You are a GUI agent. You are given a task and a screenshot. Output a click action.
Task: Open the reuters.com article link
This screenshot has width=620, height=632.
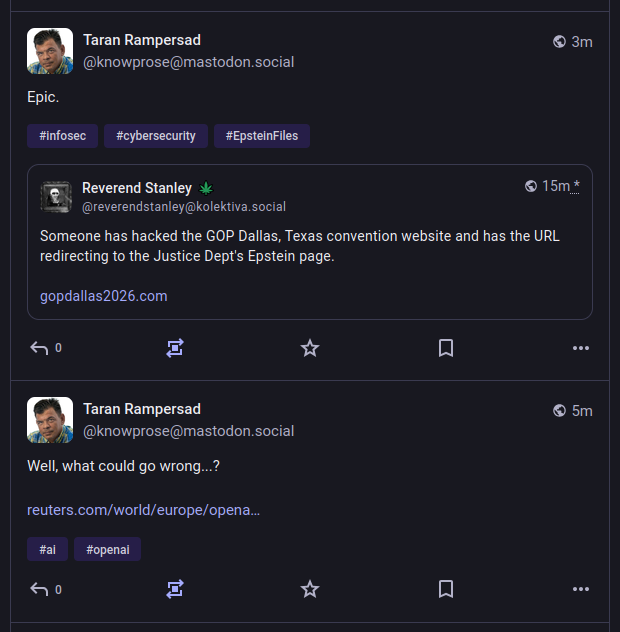[x=144, y=510]
